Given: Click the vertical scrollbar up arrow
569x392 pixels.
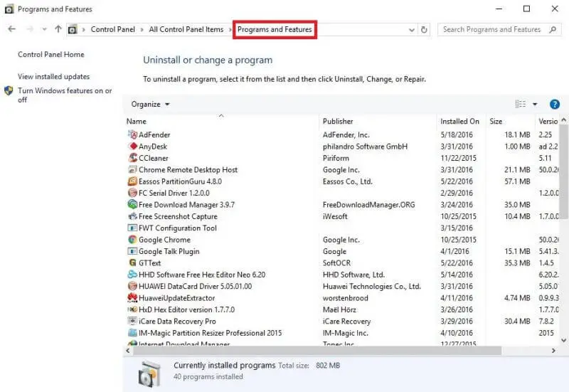Looking at the screenshot, I should tap(563, 120).
